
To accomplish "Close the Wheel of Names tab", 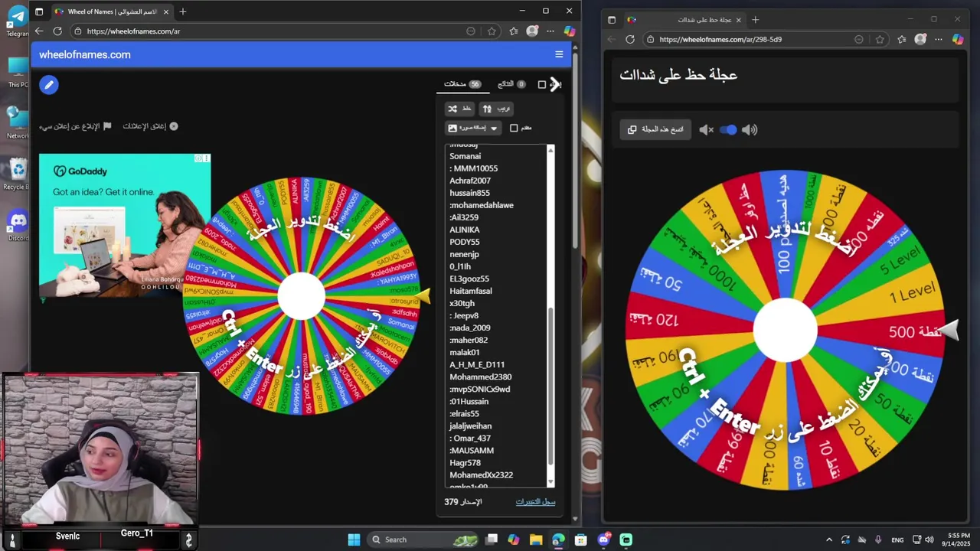I will (165, 11).
